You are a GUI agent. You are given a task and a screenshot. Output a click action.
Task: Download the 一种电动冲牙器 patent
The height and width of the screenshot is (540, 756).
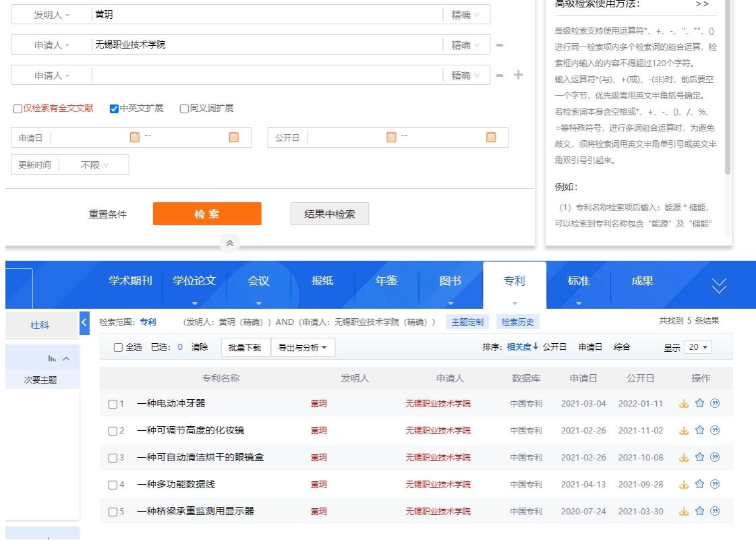pyautogui.click(x=684, y=404)
